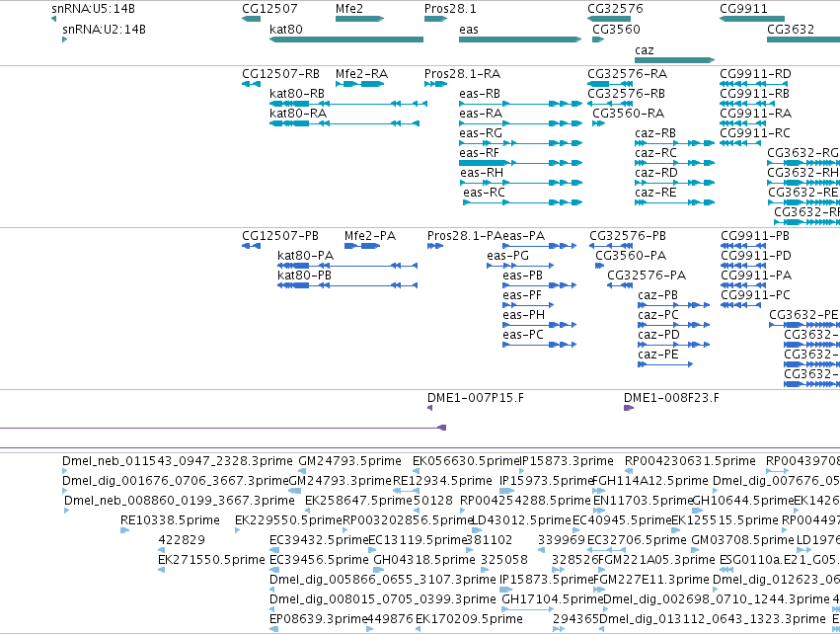Click the EK271550.5prime EST label
The height and width of the screenshot is (634, 840).
click(x=211, y=560)
